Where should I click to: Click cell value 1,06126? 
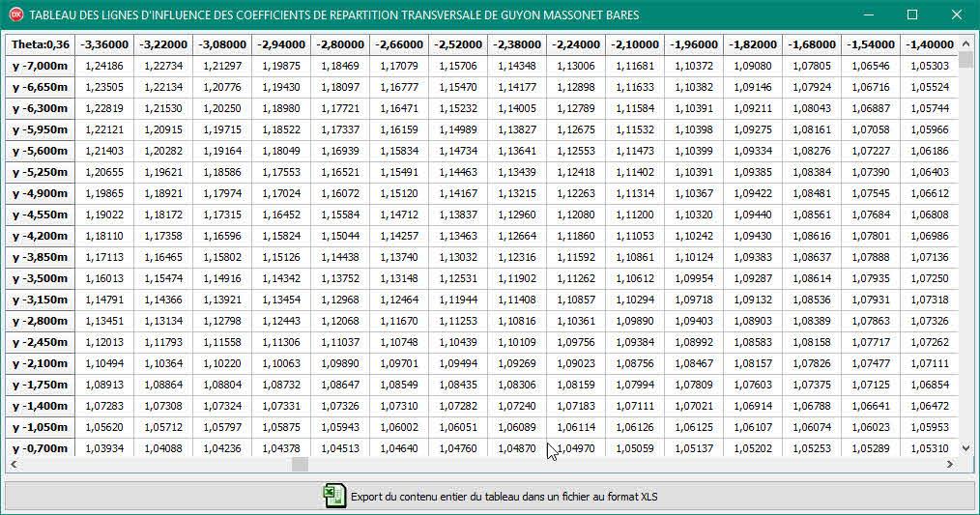coord(635,427)
